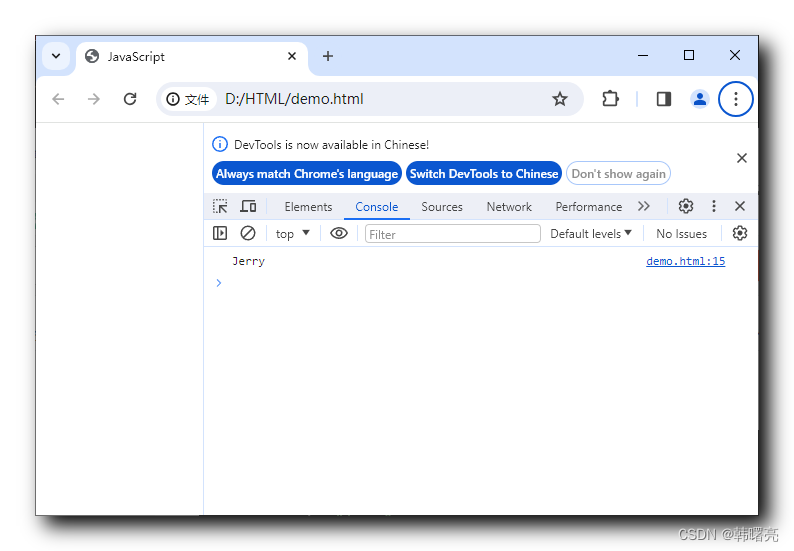Maximize the browser window
The width and height of the screenshot is (794, 551).
click(x=689, y=55)
